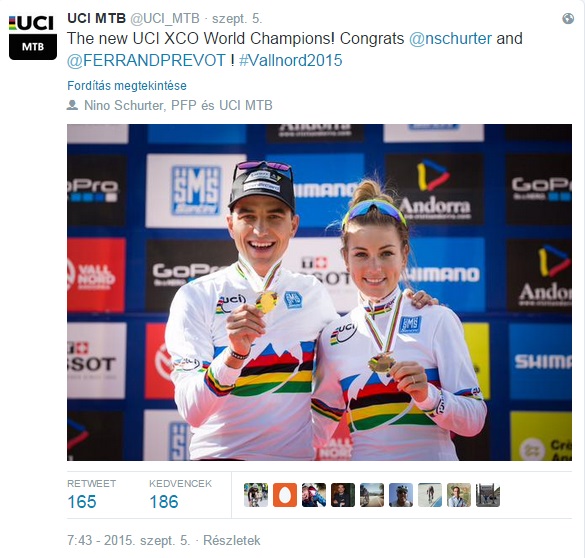This screenshot has height=558, width=585.
Task: Open the UCI MTB profile avatar
Action: coord(33,37)
